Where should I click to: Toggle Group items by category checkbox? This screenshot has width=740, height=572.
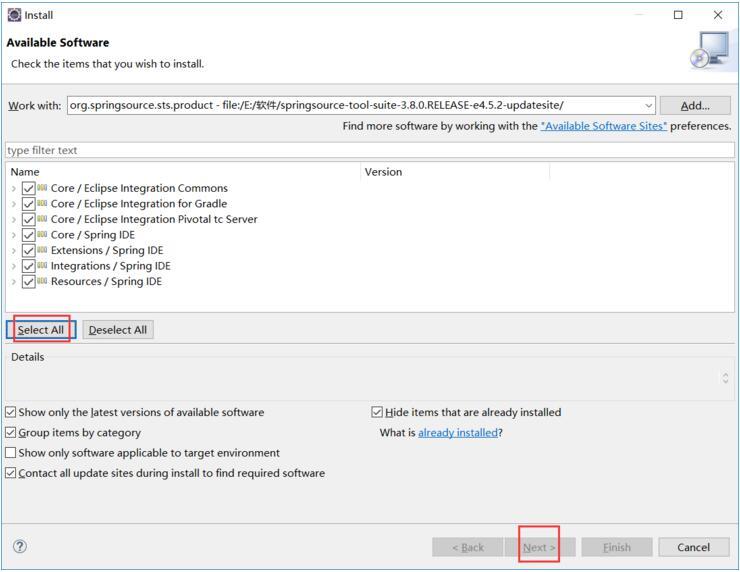(x=10, y=432)
